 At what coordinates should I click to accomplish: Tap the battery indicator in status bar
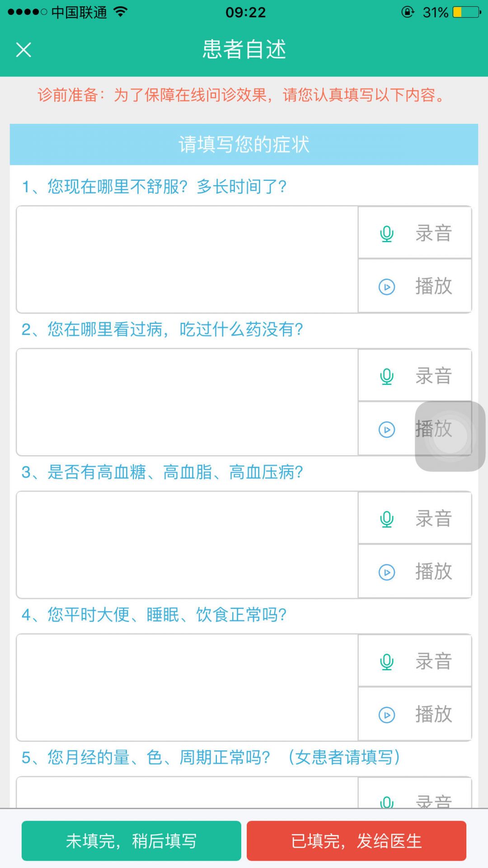pyautogui.click(x=467, y=12)
